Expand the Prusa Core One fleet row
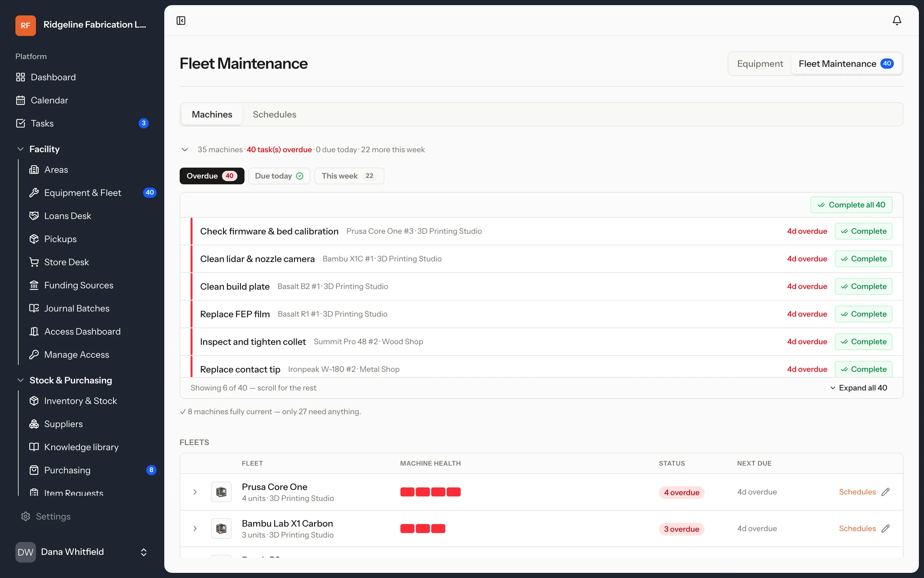This screenshot has width=924, height=578. 195,492
